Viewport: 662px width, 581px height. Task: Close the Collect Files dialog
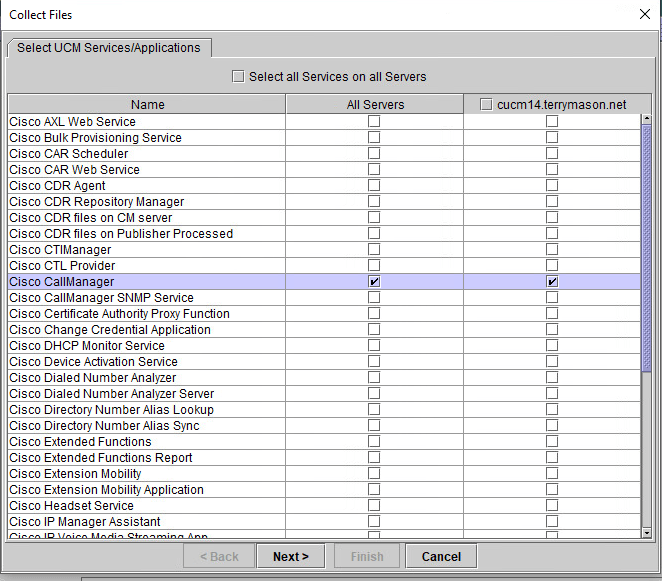pos(645,14)
